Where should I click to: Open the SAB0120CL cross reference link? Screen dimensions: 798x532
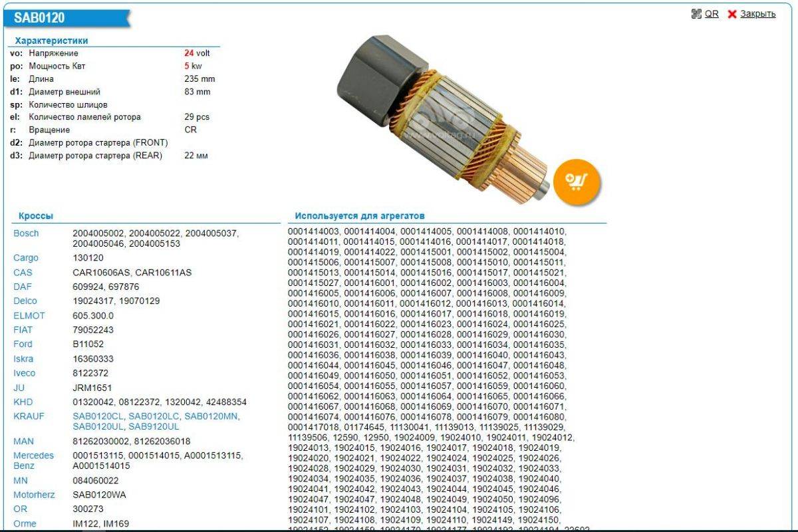tap(98, 417)
